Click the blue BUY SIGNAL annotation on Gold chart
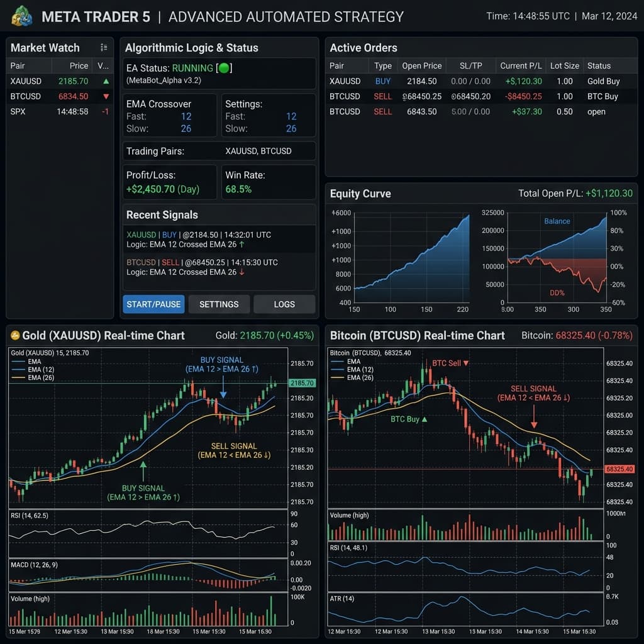This screenshot has width=644, height=644. click(x=222, y=364)
